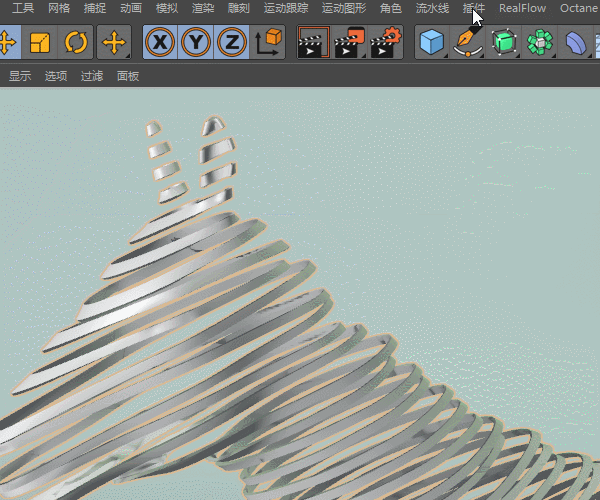Open the 模拟 menu
The height and width of the screenshot is (500, 600).
(x=167, y=8)
